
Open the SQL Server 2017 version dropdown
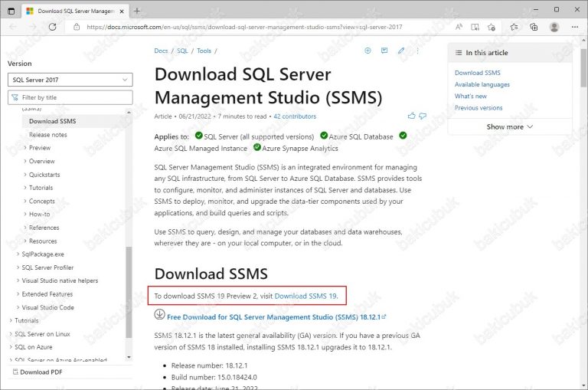click(x=70, y=80)
